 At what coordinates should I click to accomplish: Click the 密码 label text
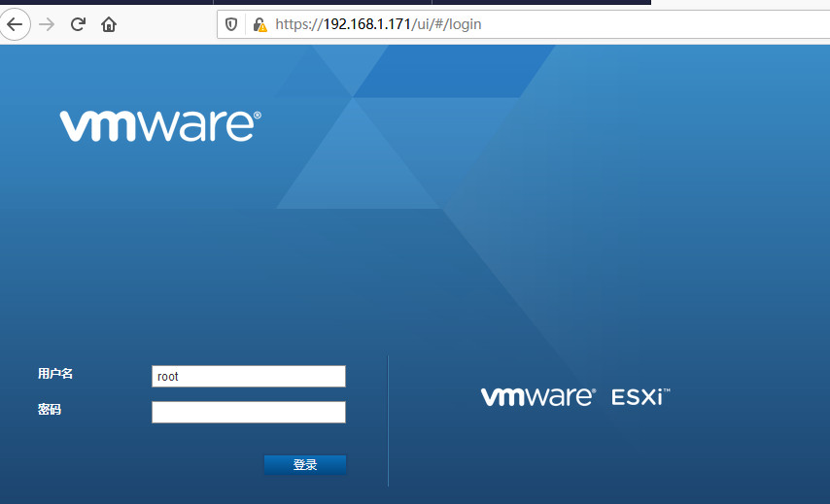[x=50, y=409]
